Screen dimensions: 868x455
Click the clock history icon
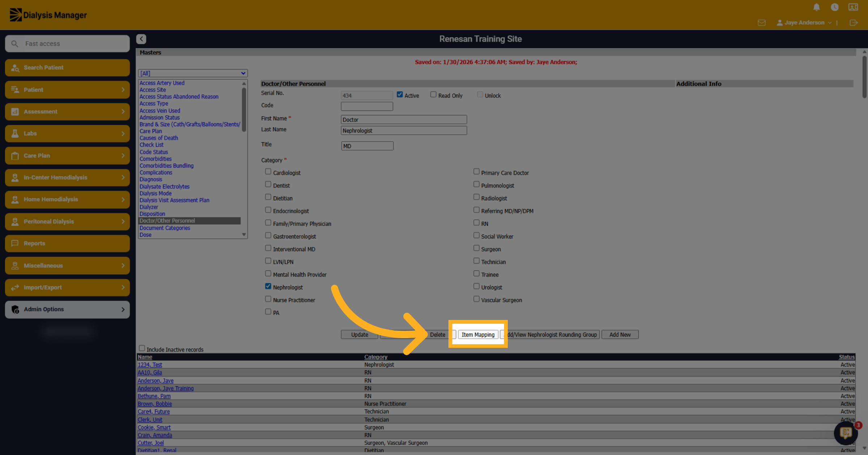834,7
